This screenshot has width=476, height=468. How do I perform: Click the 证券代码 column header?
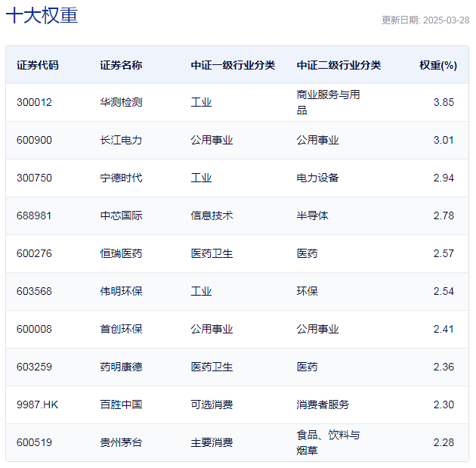click(37, 65)
